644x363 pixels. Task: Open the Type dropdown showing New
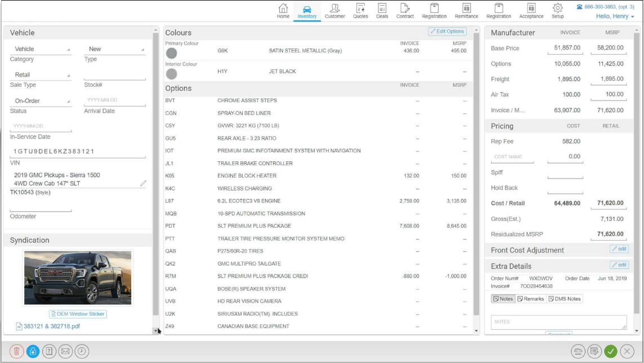[115, 49]
